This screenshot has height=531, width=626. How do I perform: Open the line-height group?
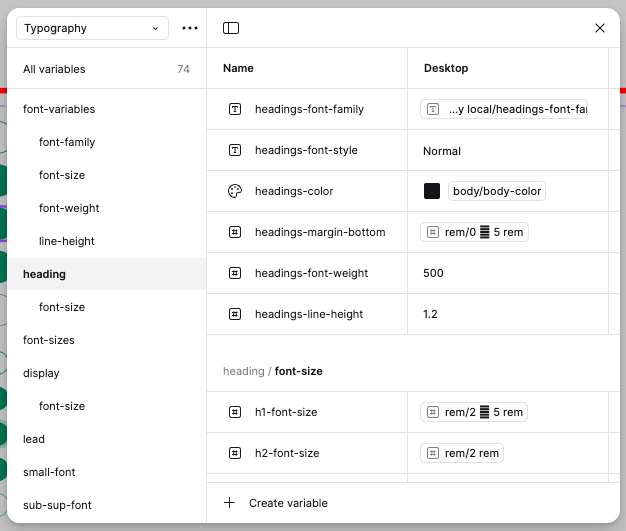(66, 241)
